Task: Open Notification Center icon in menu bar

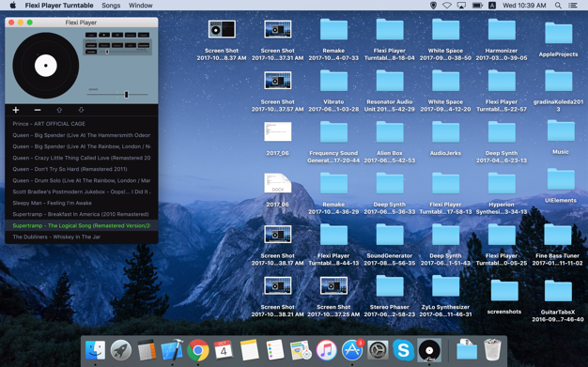Action: (x=573, y=6)
